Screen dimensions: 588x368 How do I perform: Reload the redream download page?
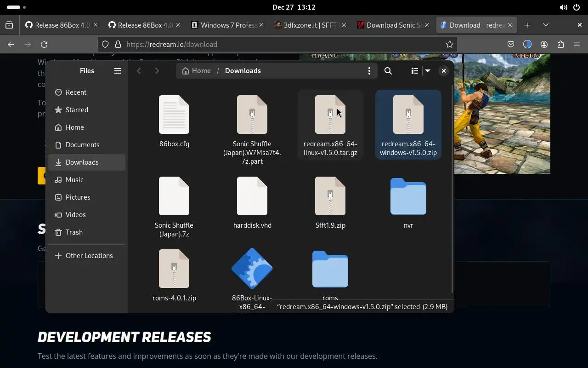(x=44, y=45)
